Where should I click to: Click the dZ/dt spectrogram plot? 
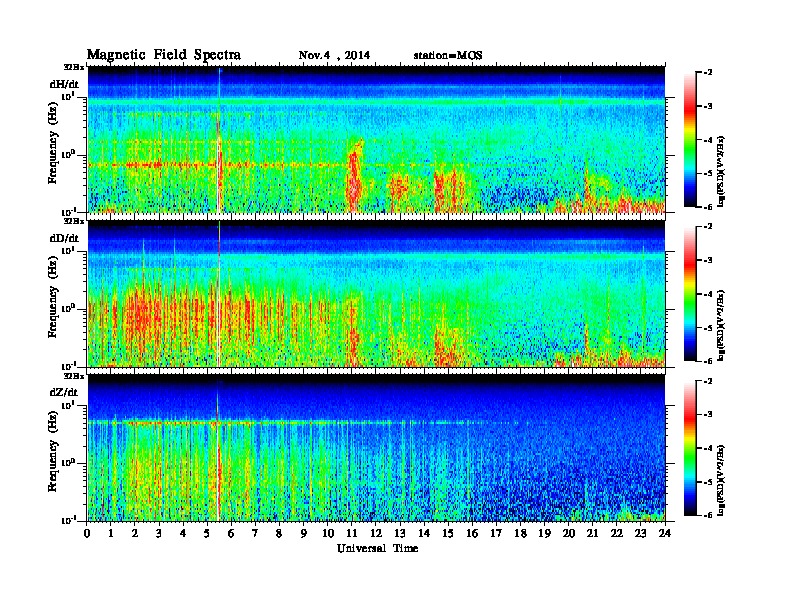(x=376, y=447)
